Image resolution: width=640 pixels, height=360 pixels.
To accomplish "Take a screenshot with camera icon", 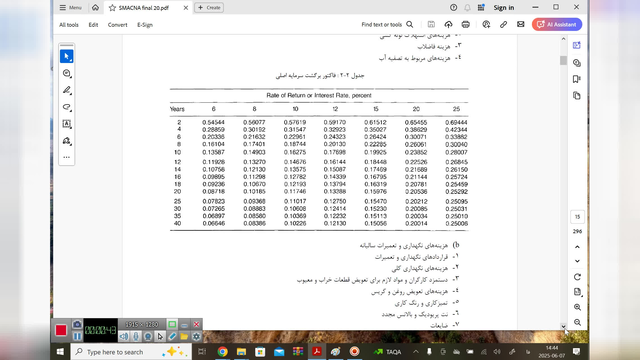I will (x=77, y=324).
